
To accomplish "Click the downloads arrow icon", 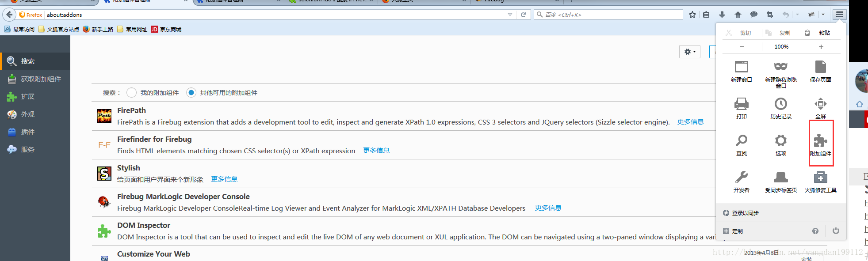I will [x=722, y=15].
